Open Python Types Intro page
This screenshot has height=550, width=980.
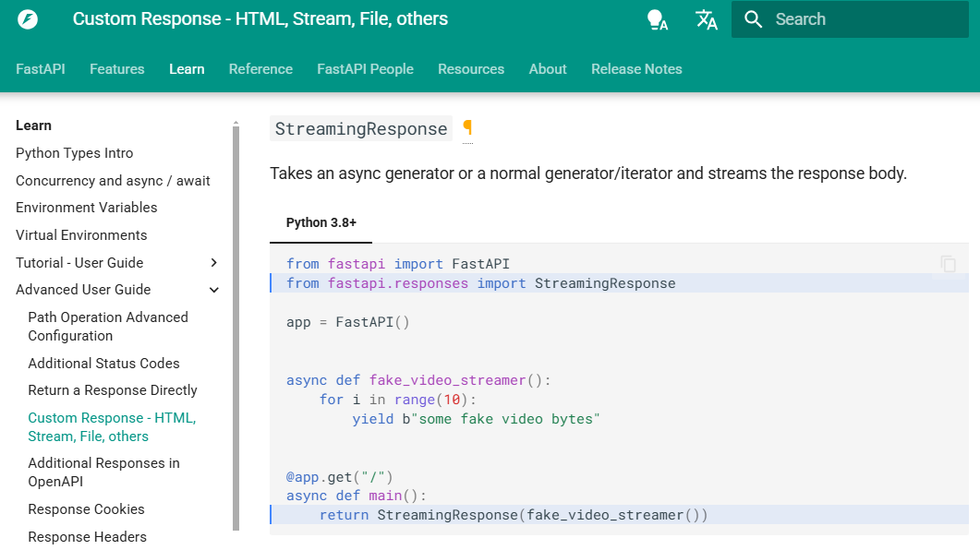pos(75,153)
